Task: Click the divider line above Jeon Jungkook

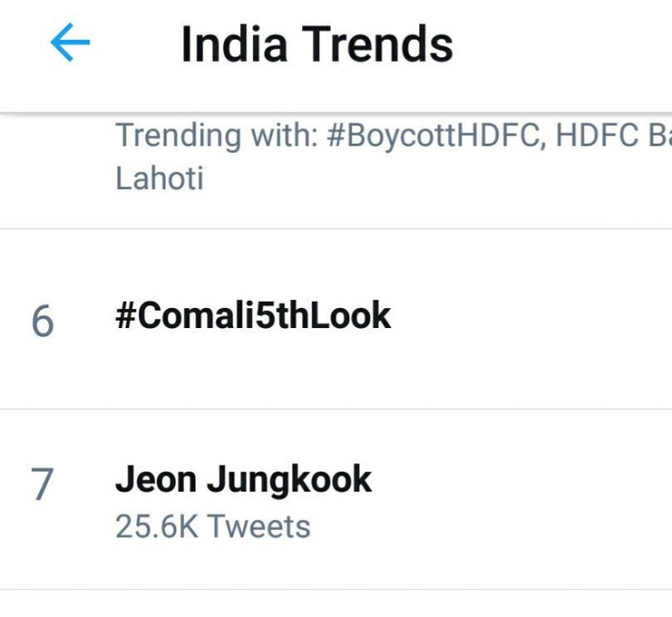Action: [x=336, y=409]
